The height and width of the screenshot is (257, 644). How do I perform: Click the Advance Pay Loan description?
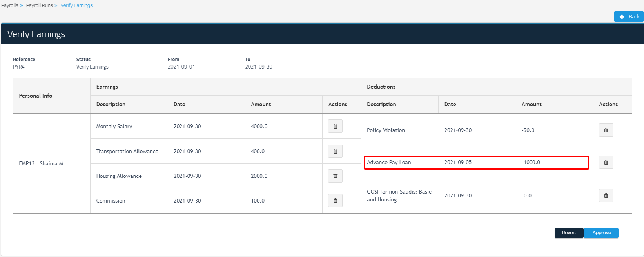tap(389, 162)
